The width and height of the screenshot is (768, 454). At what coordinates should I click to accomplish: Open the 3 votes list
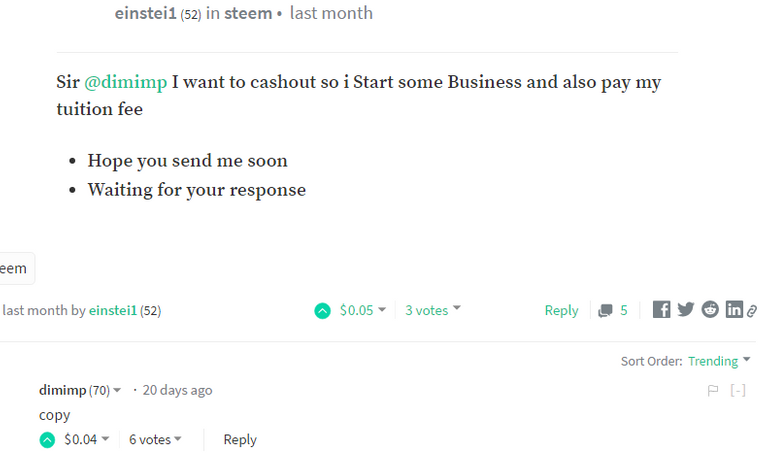point(433,310)
